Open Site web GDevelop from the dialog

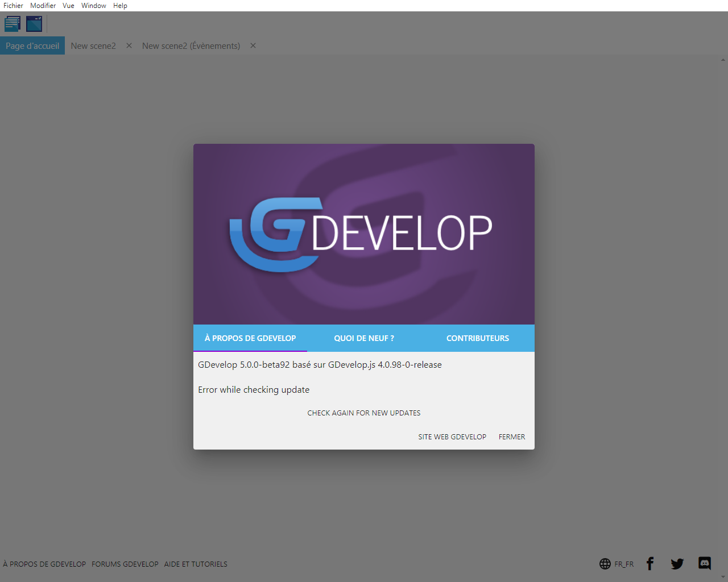(452, 437)
